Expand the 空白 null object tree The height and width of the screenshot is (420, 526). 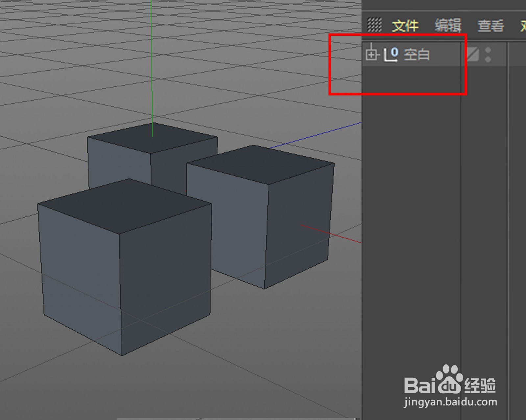click(x=371, y=55)
